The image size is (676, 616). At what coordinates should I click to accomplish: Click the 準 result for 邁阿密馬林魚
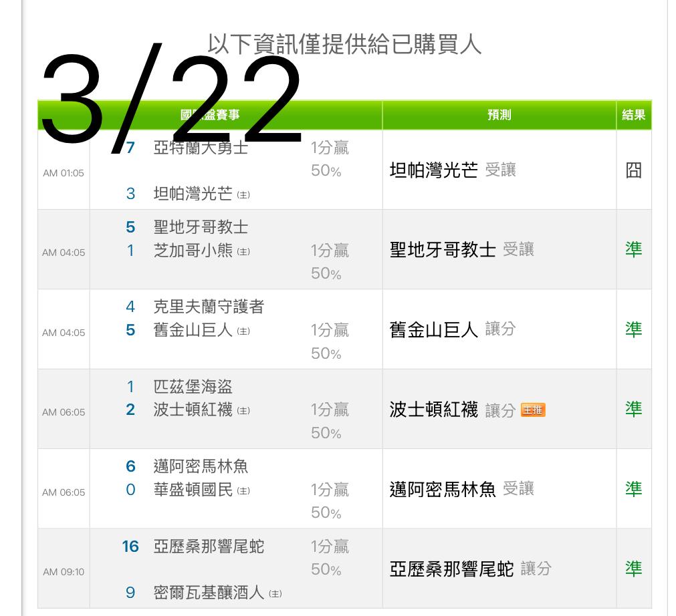click(x=634, y=489)
